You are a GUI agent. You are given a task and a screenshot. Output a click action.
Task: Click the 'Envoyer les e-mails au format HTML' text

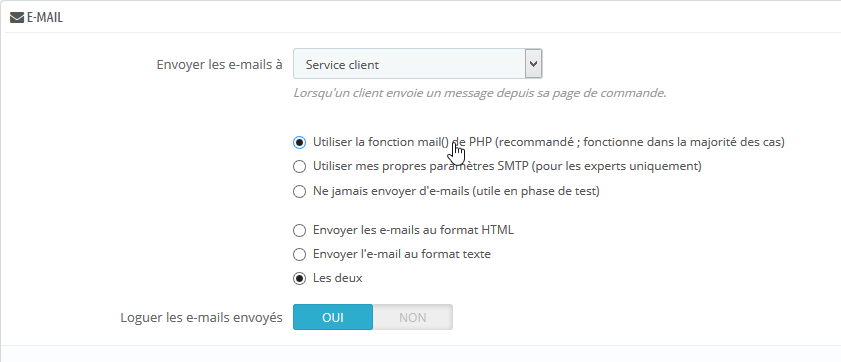(414, 230)
